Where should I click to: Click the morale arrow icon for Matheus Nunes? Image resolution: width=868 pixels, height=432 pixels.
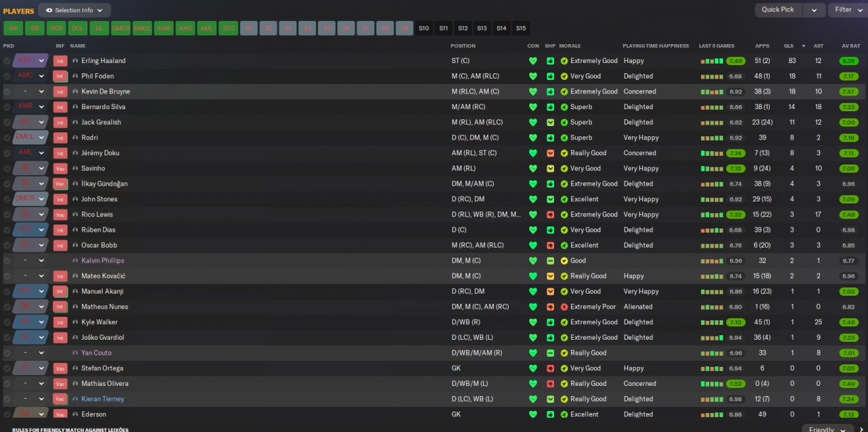pyautogui.click(x=564, y=307)
